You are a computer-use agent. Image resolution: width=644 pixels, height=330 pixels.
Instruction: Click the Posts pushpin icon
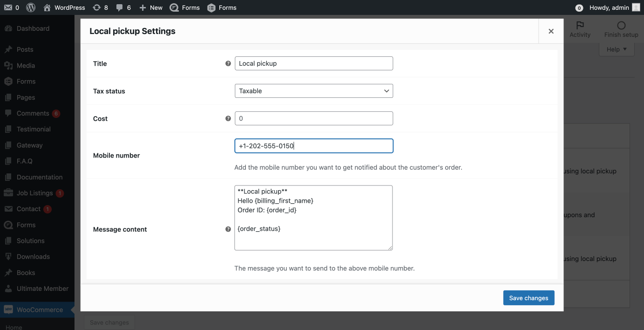8,49
